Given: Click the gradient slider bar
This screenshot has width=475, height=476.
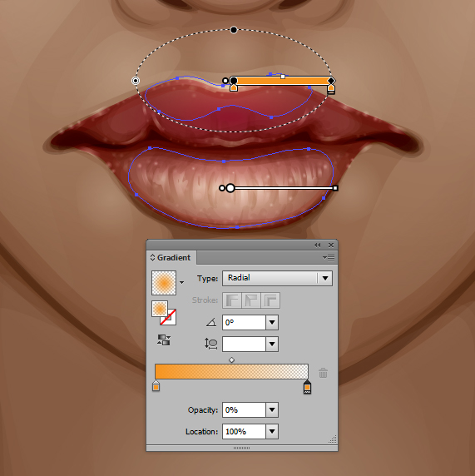Looking at the screenshot, I should pos(231,372).
